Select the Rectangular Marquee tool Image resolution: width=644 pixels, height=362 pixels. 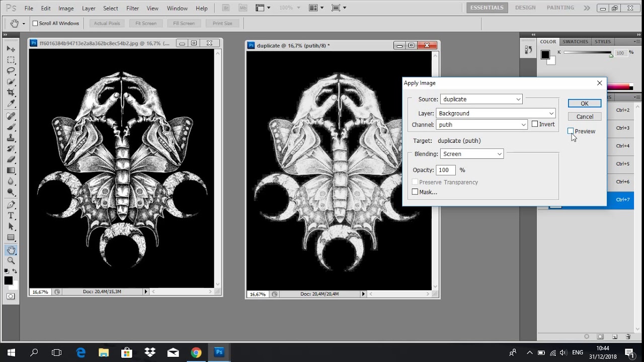[x=11, y=60]
